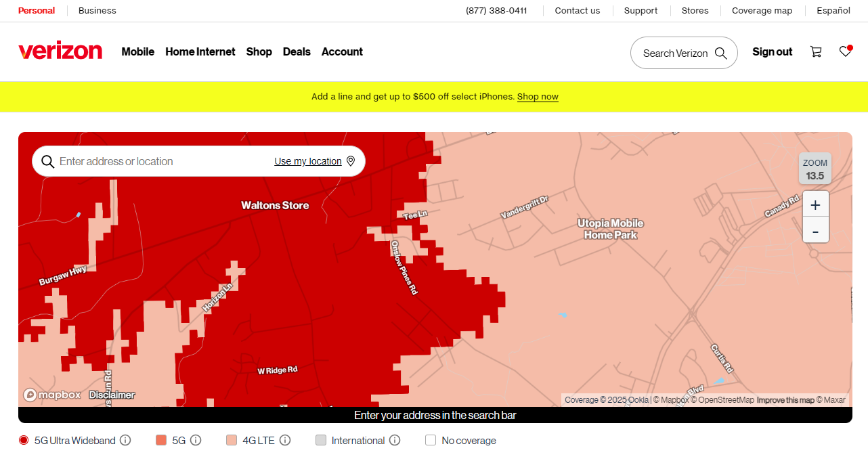Open info icon next to 5G Ultra Wideband
This screenshot has height=461, width=868.
[125, 440]
